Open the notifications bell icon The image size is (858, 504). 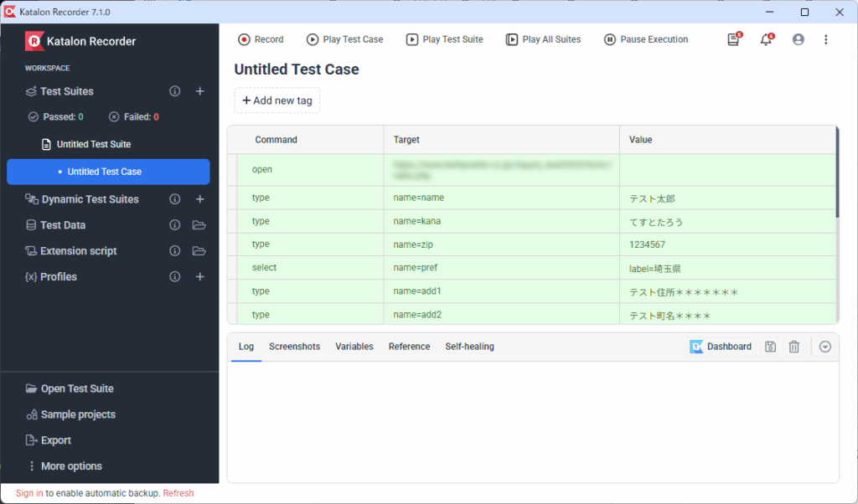767,39
